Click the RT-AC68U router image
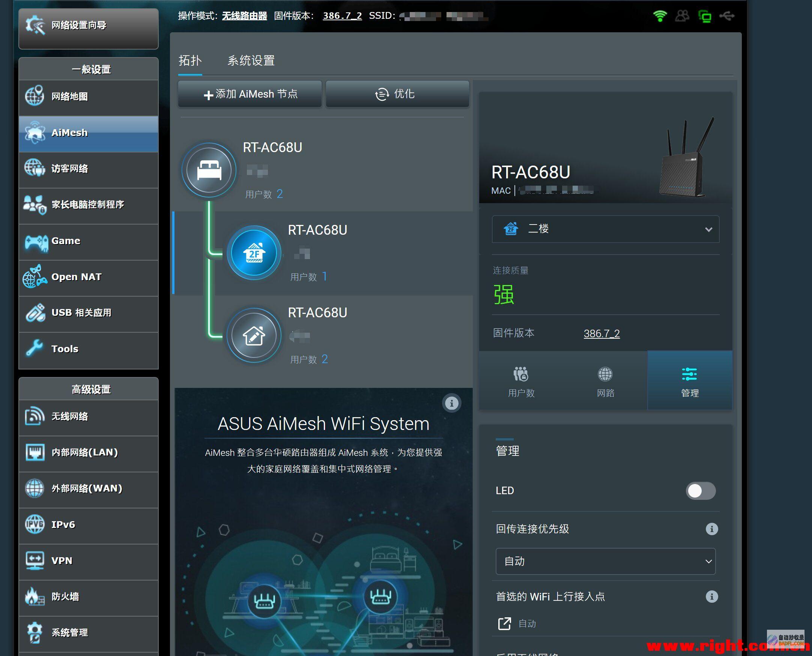812x656 pixels. [687, 157]
